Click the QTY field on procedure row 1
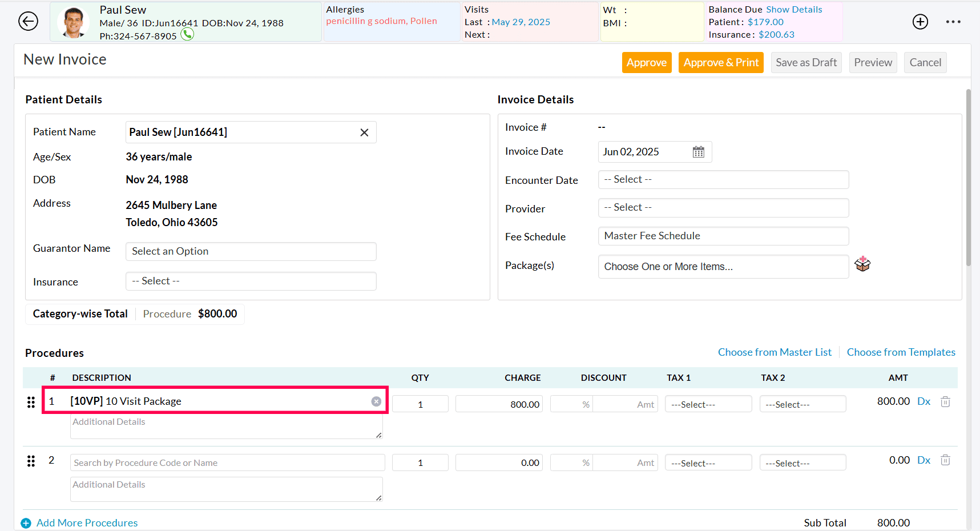980x531 pixels. tap(420, 404)
